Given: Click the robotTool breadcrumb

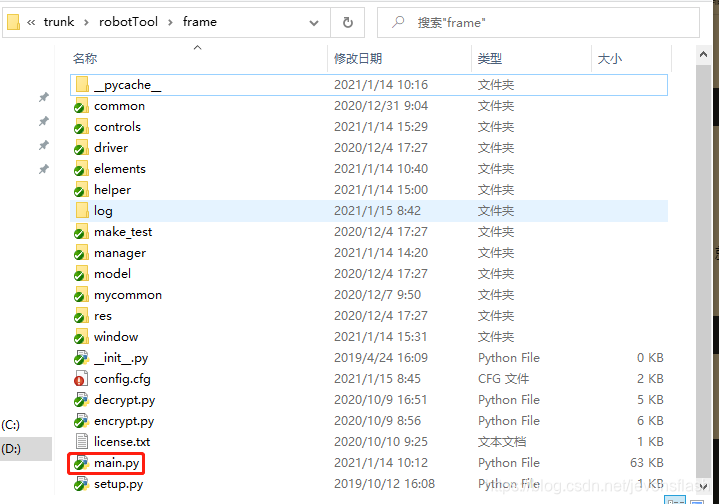Looking at the screenshot, I should coord(128,22).
